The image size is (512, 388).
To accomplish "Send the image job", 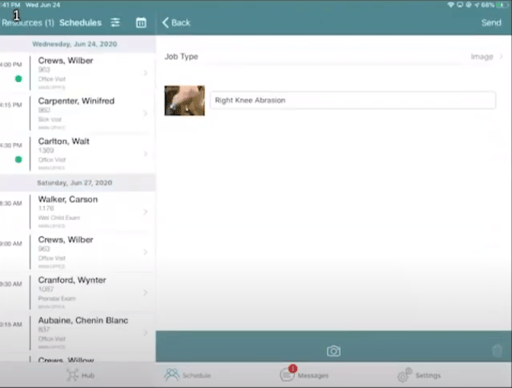I will (x=491, y=23).
